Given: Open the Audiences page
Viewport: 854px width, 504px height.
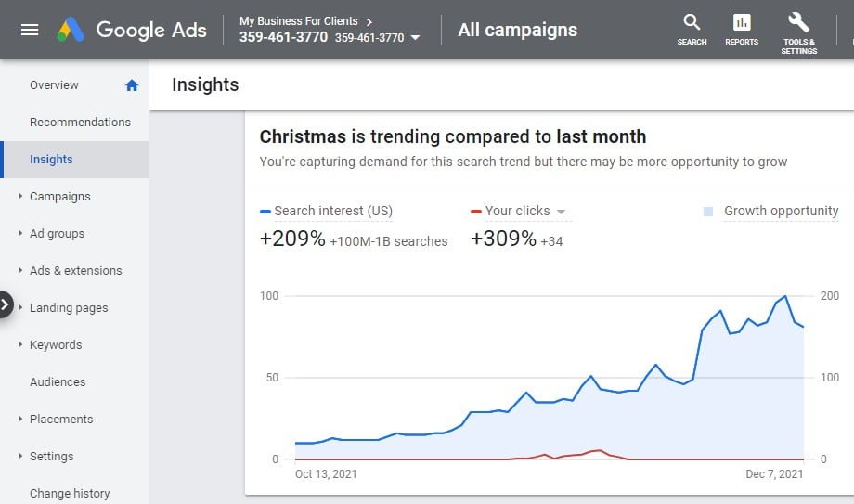Looking at the screenshot, I should tap(58, 382).
